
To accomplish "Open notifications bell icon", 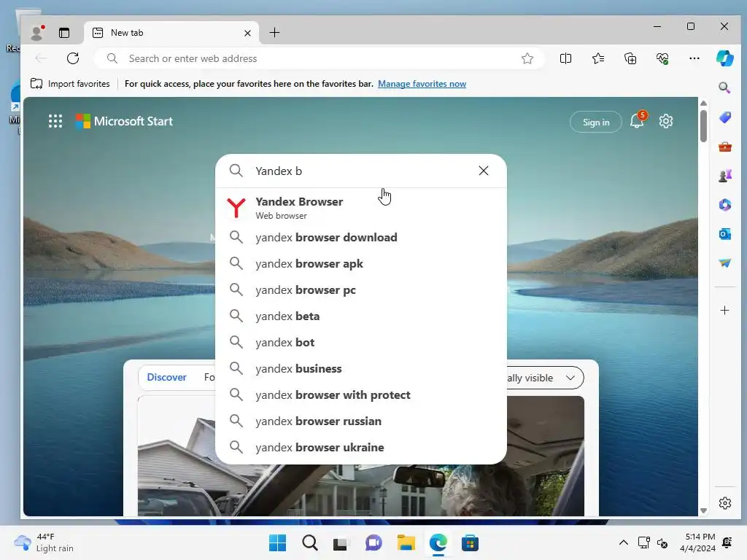I will pos(638,120).
